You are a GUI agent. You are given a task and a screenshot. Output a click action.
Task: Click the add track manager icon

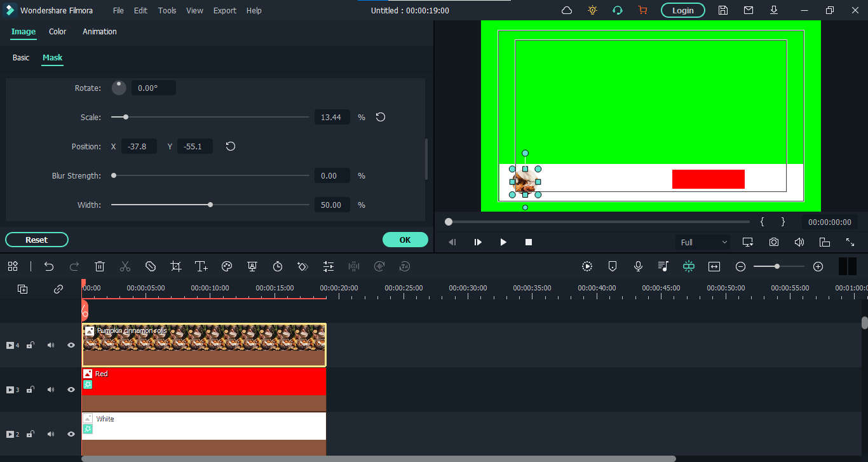pyautogui.click(x=23, y=289)
